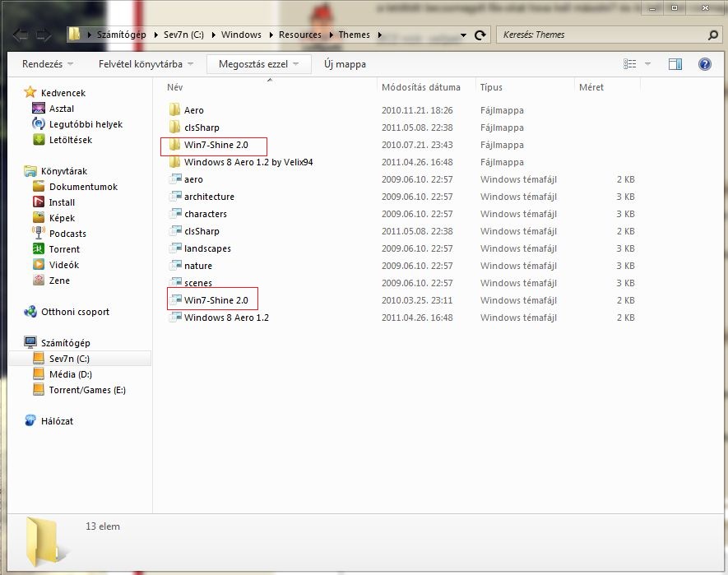Select Sev7n (C:) in the navigation pane
Image resolution: width=728 pixels, height=575 pixels.
[x=80, y=359]
